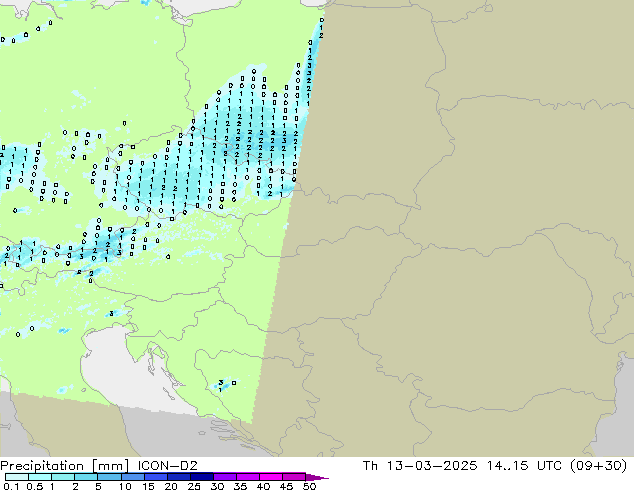This screenshot has width=634, height=490.
Task: Click the 25–30 mm dark navy swatch
Action: [x=201, y=477]
